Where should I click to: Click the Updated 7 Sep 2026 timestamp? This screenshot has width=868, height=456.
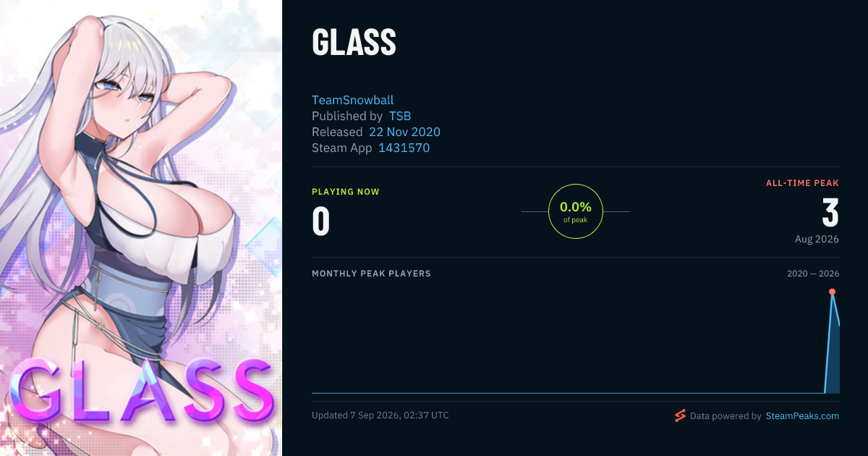tap(380, 415)
